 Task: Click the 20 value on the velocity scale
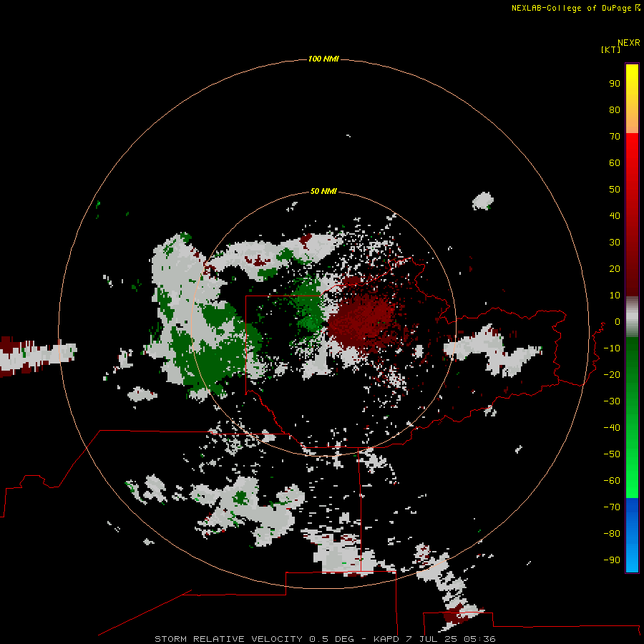point(615,268)
